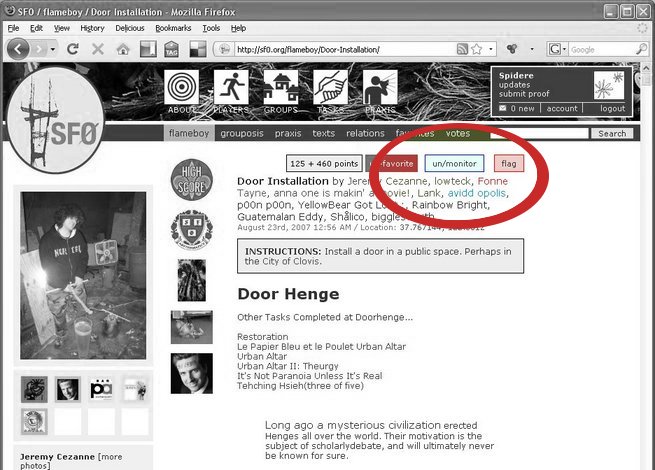The width and height of the screenshot is (655, 470).
Task: Click the more photos link
Action: (71, 461)
